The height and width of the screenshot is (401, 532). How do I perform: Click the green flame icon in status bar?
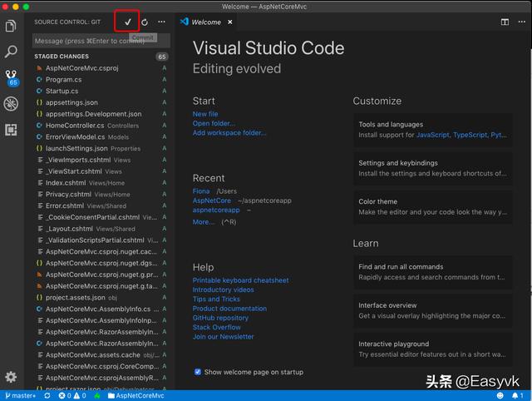point(97,395)
